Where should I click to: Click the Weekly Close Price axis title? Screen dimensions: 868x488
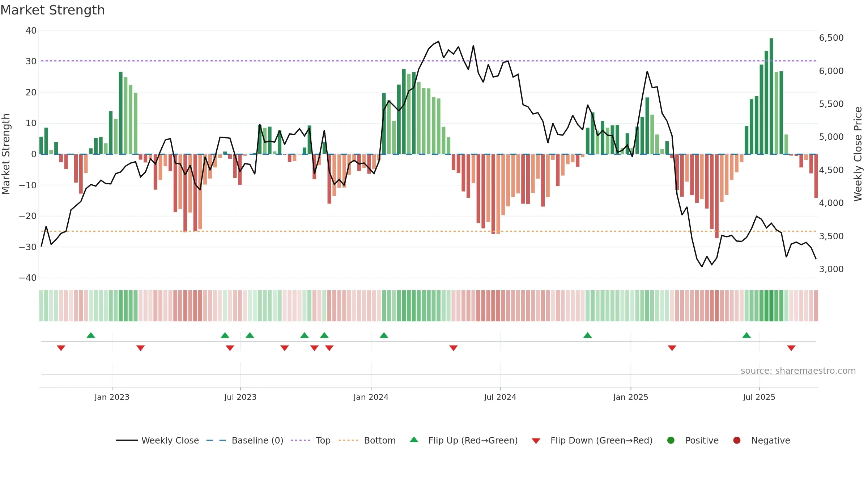click(x=858, y=154)
